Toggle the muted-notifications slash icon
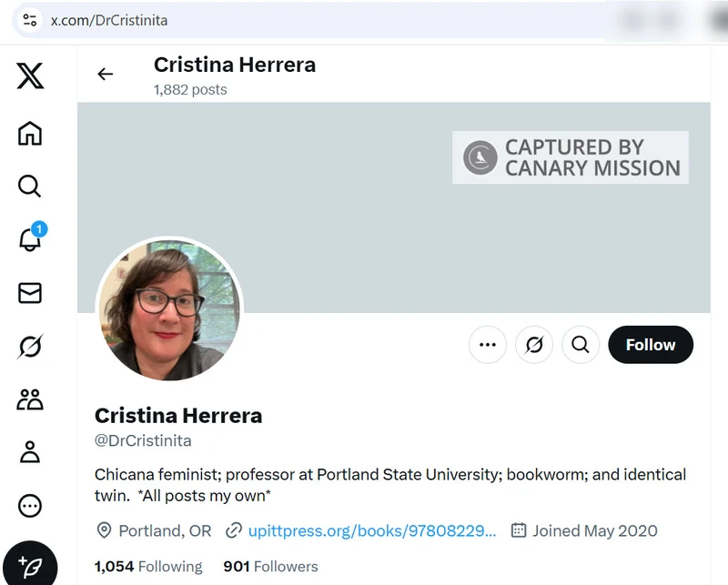The image size is (728, 585). point(534,345)
